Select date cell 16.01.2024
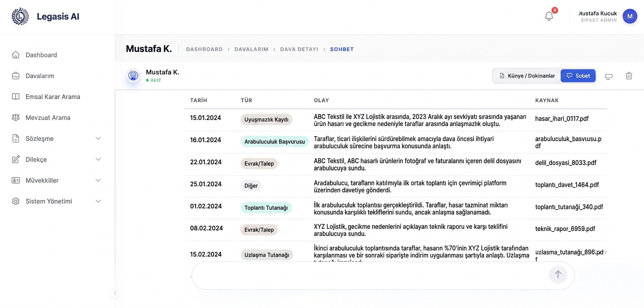This screenshot has width=644, height=308. click(205, 140)
